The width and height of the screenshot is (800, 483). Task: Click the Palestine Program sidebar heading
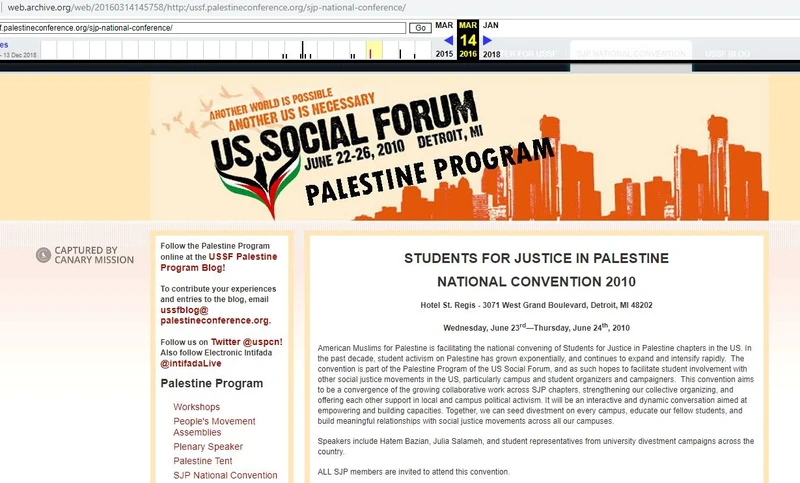tap(212, 383)
